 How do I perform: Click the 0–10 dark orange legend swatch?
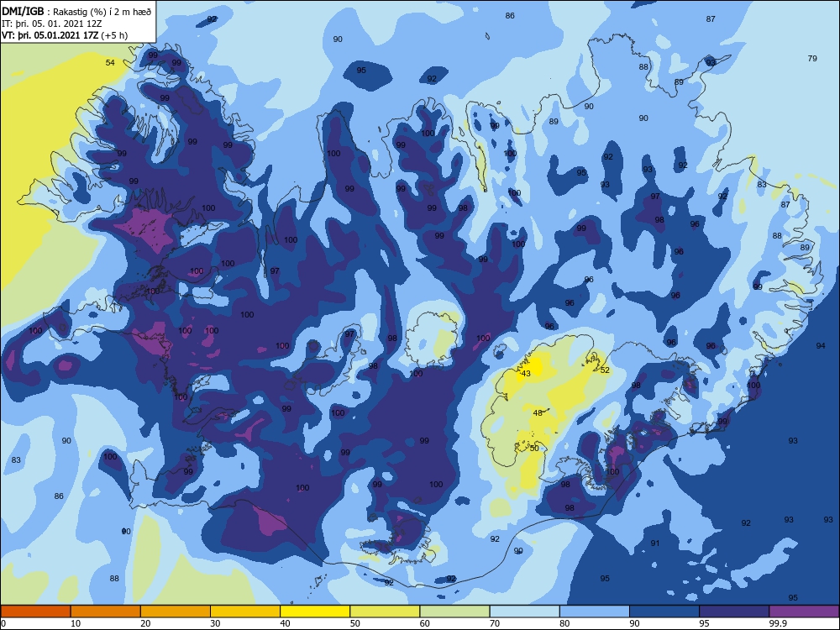click(35, 612)
